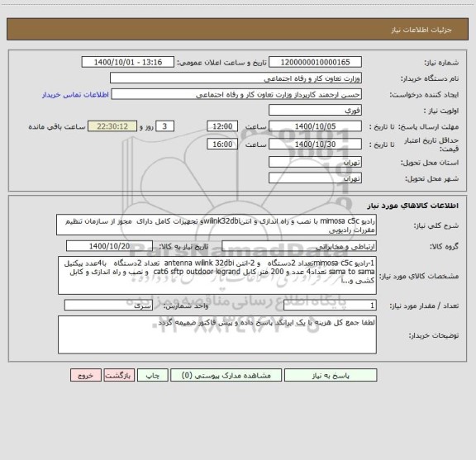The image size is (476, 460).
Task: Click the ایجاد کننده درخواست field
Action: pos(236,94)
